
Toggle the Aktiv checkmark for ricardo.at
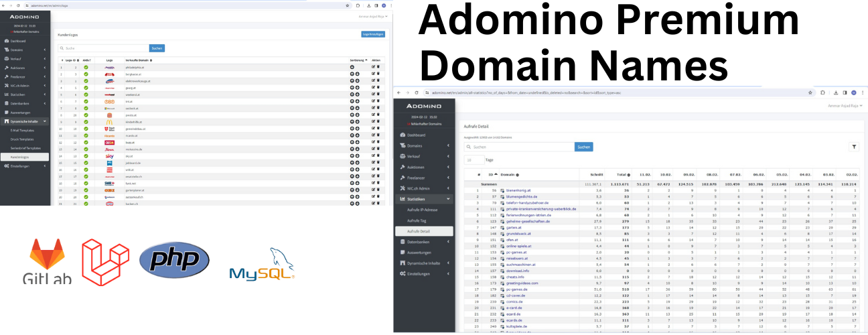pyautogui.click(x=86, y=135)
